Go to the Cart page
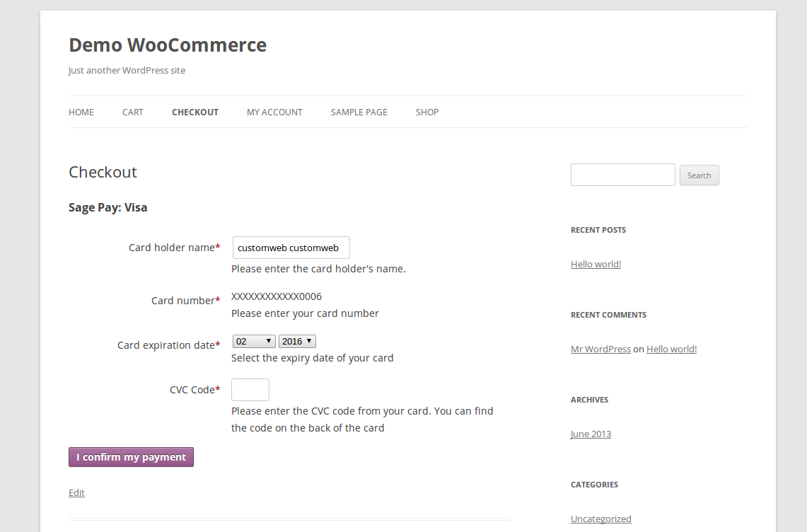The height and width of the screenshot is (532, 807). click(x=133, y=112)
